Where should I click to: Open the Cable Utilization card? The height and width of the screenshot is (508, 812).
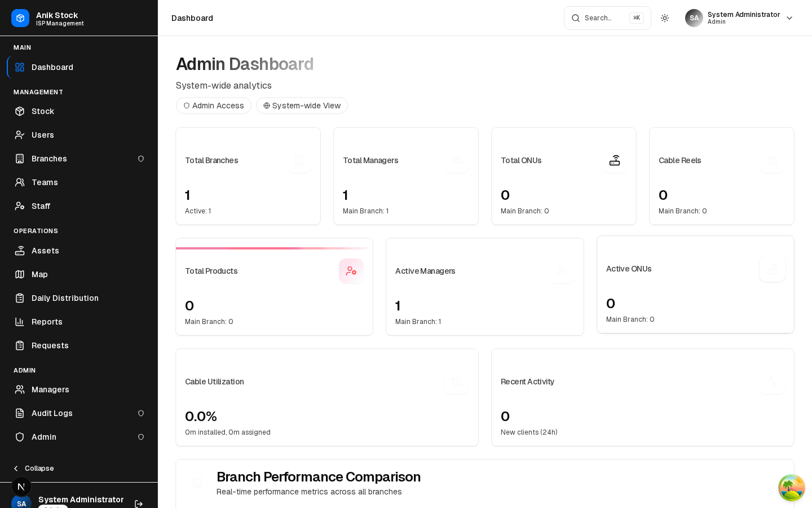pos(327,397)
